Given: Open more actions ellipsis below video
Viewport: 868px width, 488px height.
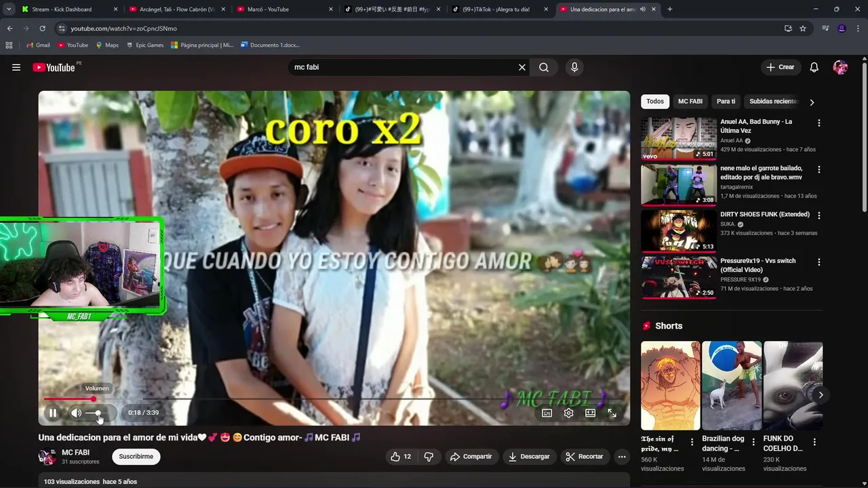Looking at the screenshot, I should [622, 457].
